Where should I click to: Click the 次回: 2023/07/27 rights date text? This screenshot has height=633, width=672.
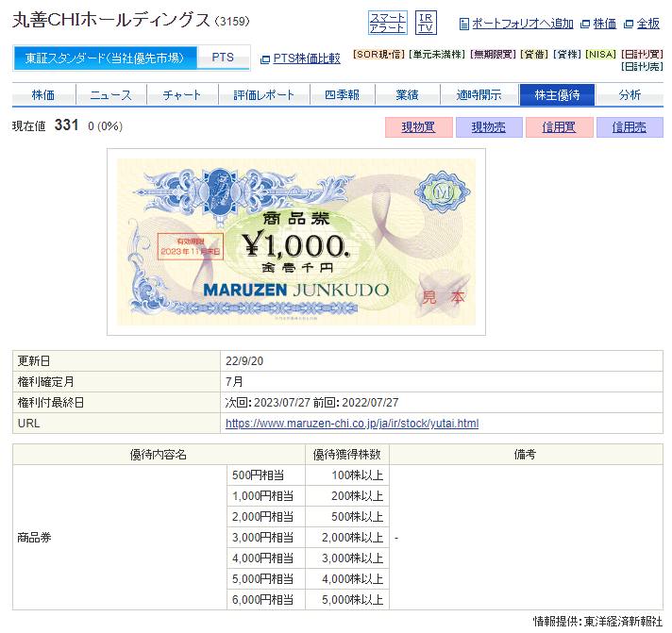(267, 403)
